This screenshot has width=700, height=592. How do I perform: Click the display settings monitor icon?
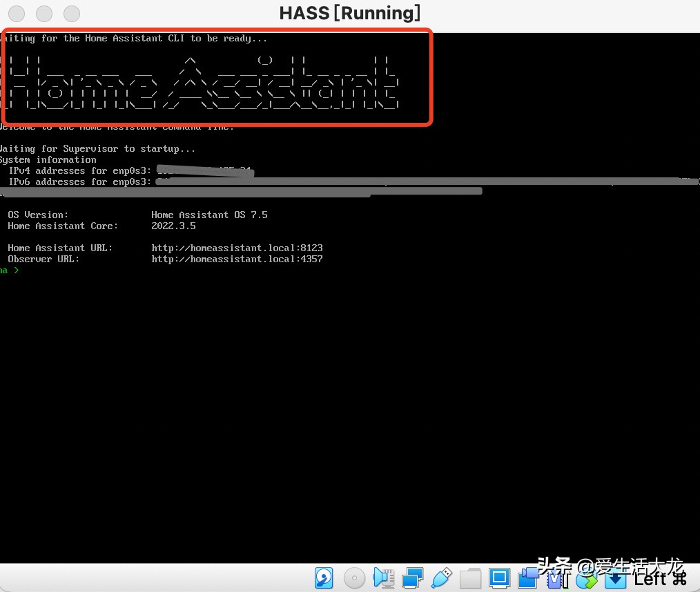click(499, 578)
